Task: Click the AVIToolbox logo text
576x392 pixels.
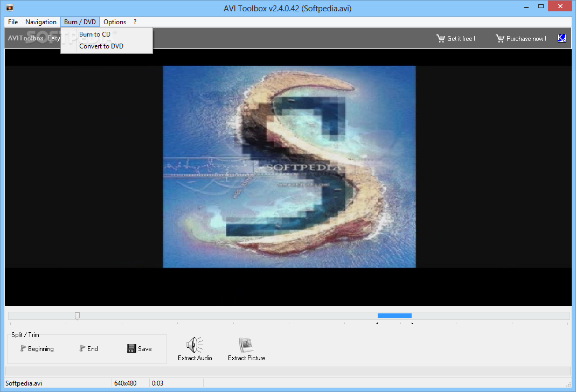Action: pyautogui.click(x=26, y=38)
